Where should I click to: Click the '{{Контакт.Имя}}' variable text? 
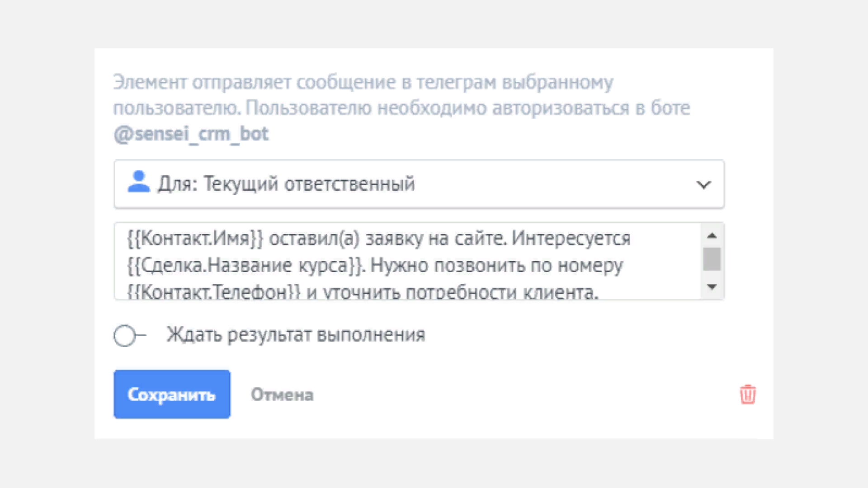pos(195,238)
